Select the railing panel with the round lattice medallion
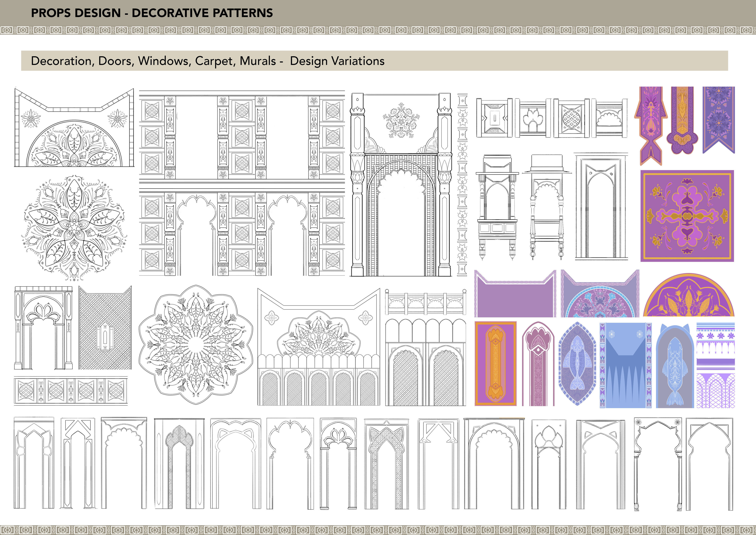756x535 pixels. (571, 118)
